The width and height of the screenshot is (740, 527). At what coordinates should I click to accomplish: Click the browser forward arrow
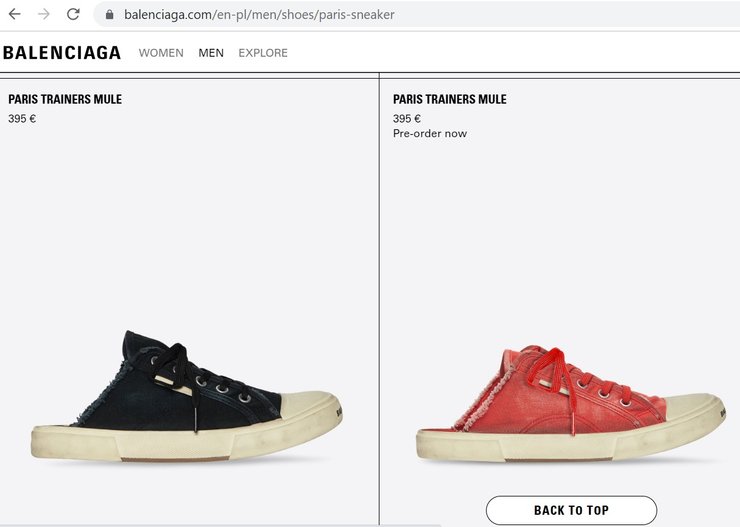(x=44, y=14)
